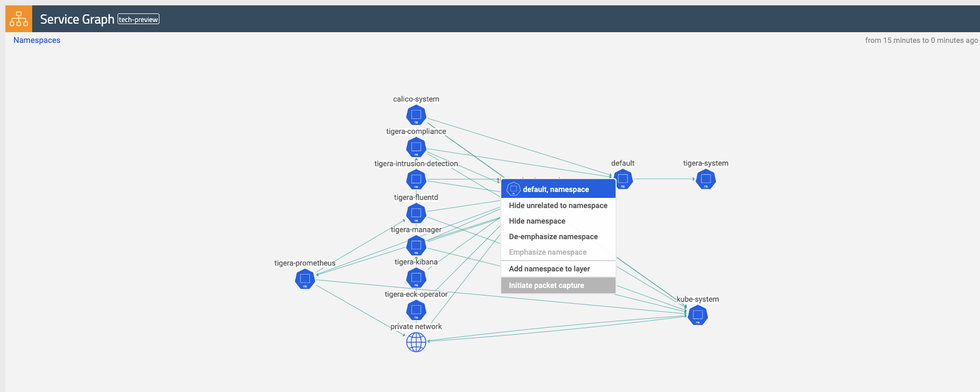
Task: Select the tigera-kibana namespace node
Action: [x=416, y=278]
